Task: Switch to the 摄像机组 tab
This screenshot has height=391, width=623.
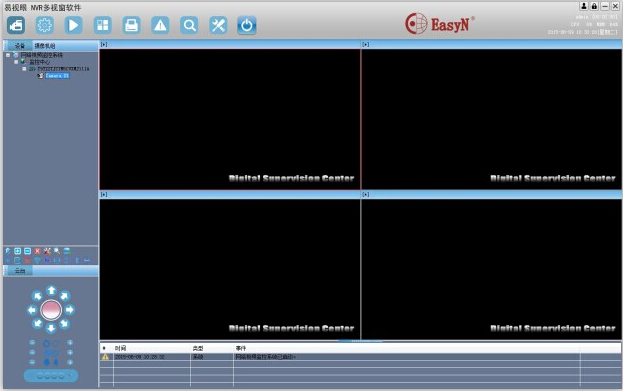Action: 45,46
